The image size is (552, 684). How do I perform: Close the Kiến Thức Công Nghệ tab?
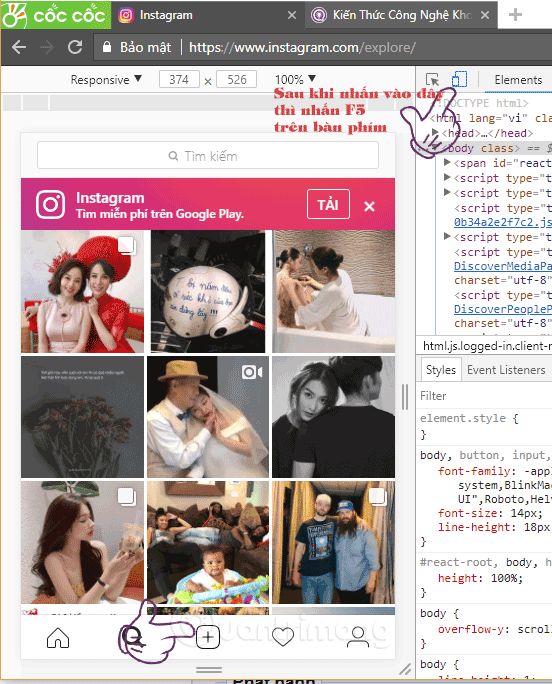pyautogui.click(x=484, y=15)
